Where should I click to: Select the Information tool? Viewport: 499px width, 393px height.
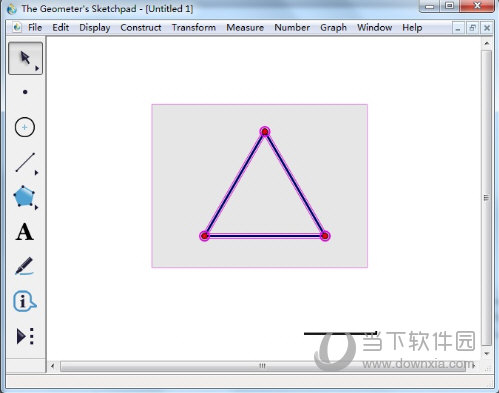[x=24, y=302]
